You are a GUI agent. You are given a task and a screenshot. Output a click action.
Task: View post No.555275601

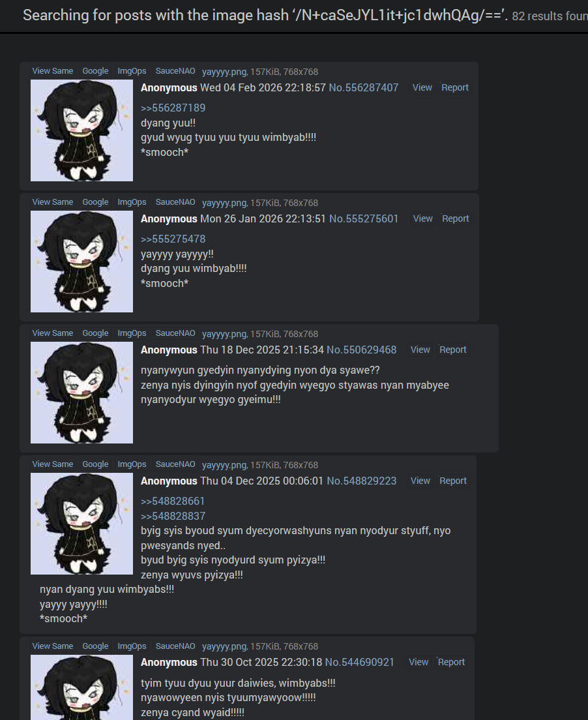point(423,218)
